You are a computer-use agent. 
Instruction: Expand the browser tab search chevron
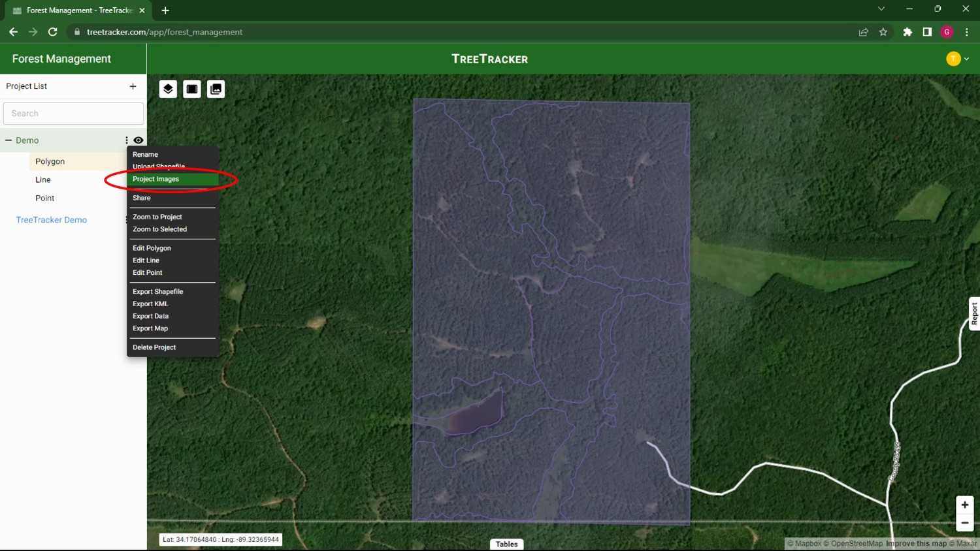click(x=881, y=9)
